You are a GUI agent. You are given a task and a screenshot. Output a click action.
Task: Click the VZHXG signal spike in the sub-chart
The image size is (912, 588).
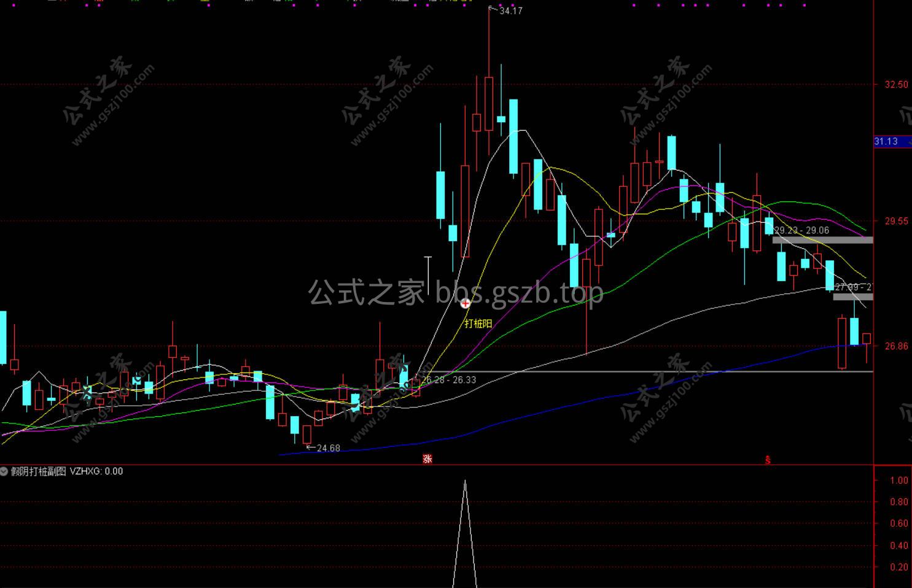point(465,533)
